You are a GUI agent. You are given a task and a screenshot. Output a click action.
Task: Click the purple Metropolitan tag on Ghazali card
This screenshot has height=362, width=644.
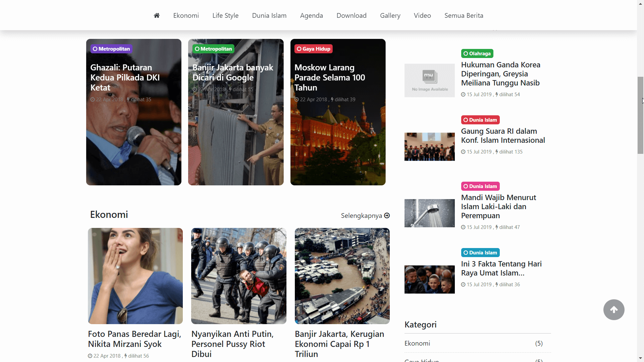point(111,49)
